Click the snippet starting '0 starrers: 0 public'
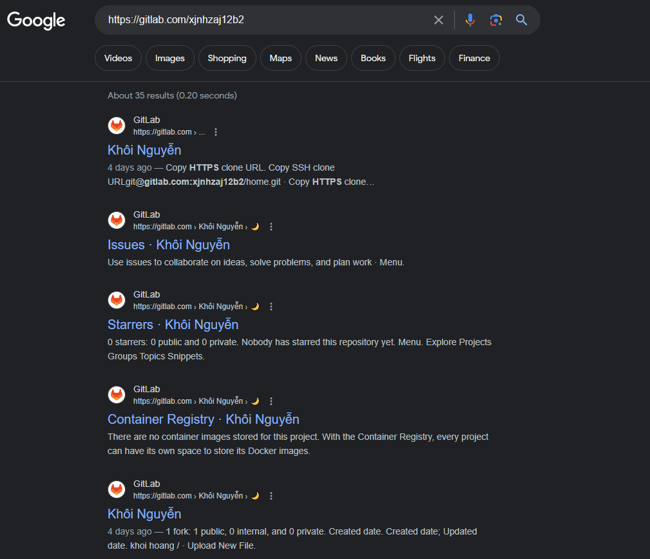650x559 pixels. (x=299, y=349)
